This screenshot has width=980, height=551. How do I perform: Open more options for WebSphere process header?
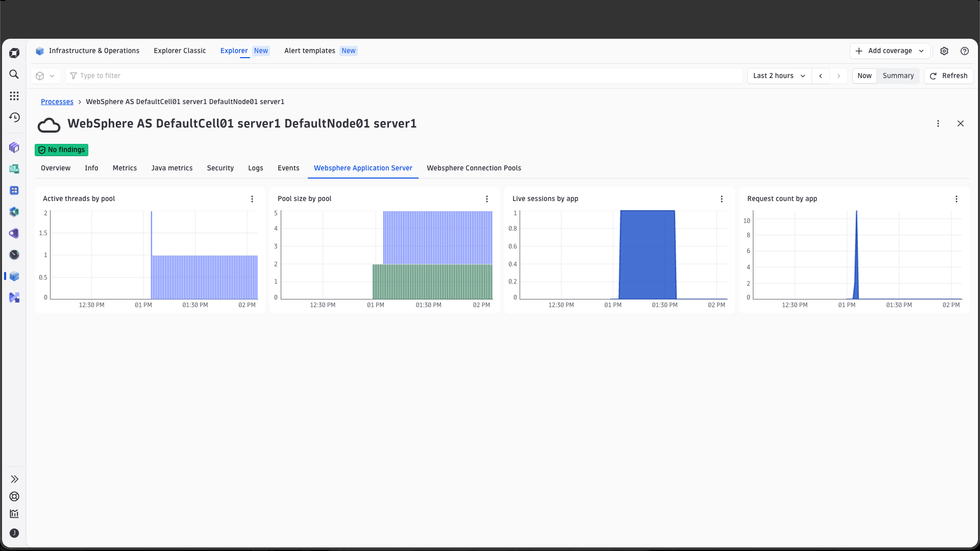[x=938, y=123]
